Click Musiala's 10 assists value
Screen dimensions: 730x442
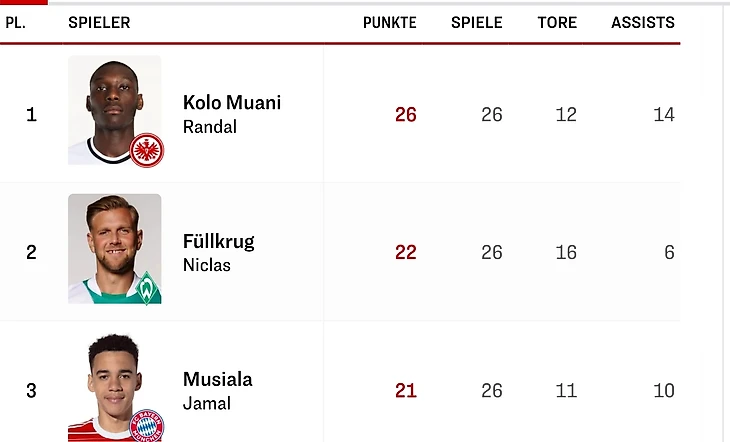click(x=663, y=391)
